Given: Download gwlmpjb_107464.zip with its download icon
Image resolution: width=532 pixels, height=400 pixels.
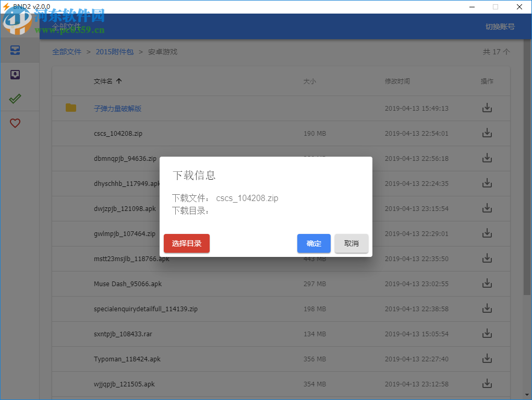Looking at the screenshot, I should (x=487, y=233).
